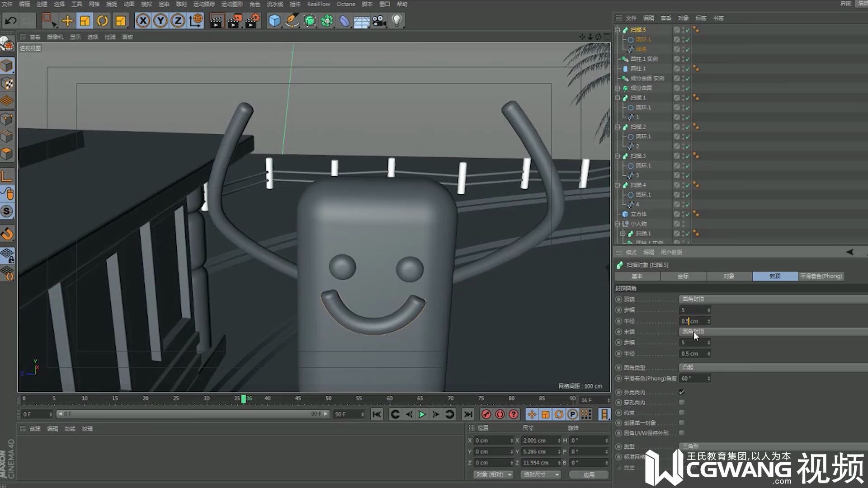Toggle the green checkmark next to 立方体

(687, 214)
